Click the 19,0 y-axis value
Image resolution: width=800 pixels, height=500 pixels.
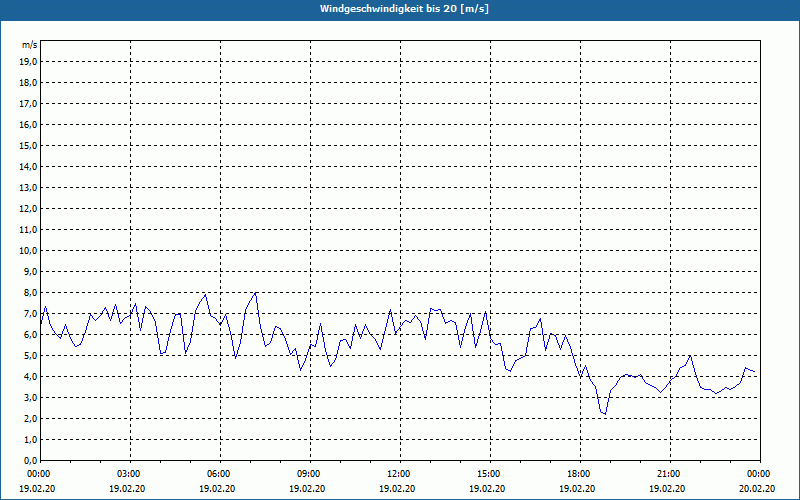tap(28, 62)
